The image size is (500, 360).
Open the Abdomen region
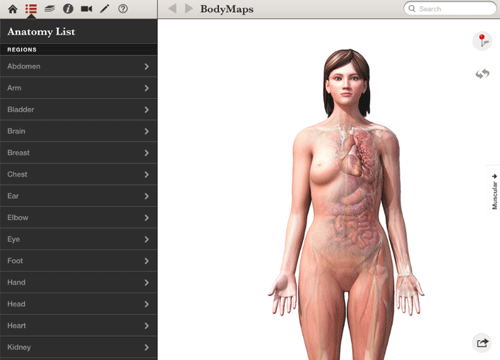pos(79,66)
